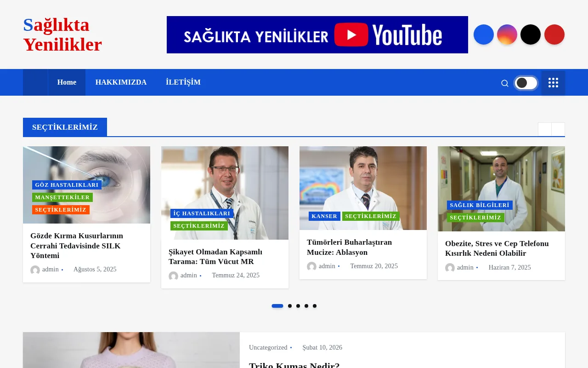588x368 pixels.
Task: Toggle the dark mode switch in the navbar
Action: click(526, 83)
